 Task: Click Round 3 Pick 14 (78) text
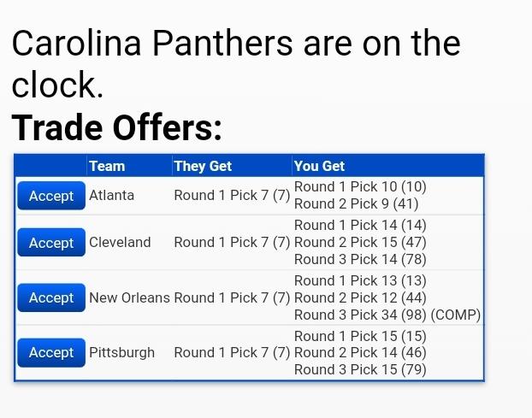360,259
